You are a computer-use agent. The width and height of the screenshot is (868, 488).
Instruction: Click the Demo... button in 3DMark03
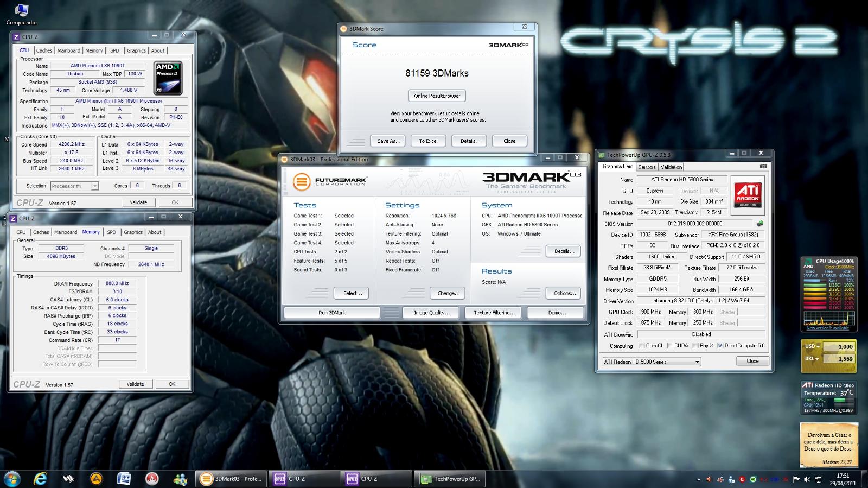point(557,313)
